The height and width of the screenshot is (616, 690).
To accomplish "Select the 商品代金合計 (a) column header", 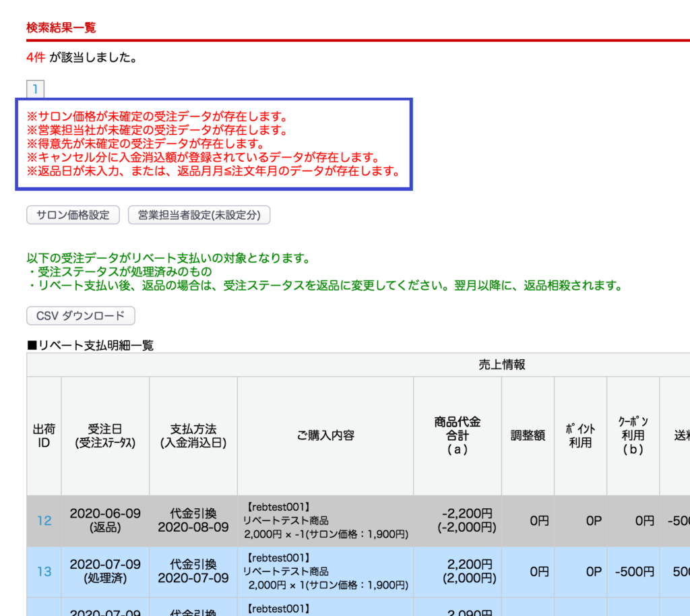I will [457, 435].
